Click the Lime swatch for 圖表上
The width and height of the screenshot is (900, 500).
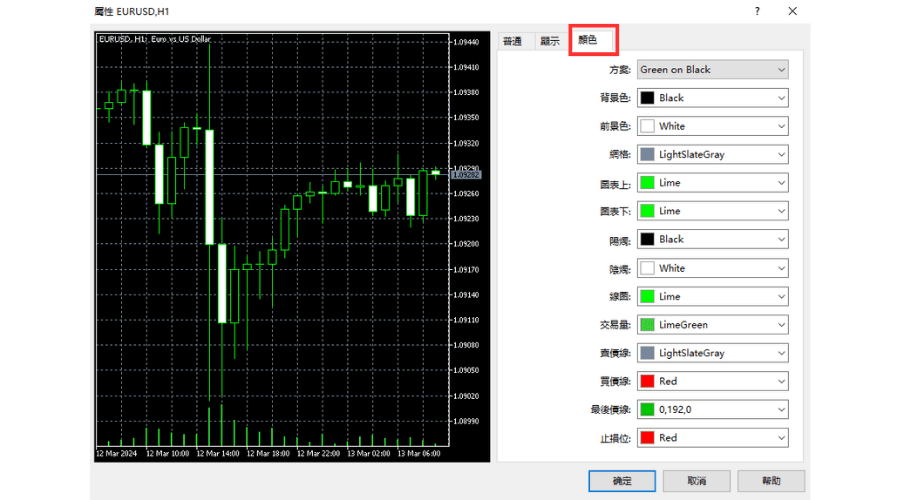pyautogui.click(x=647, y=183)
